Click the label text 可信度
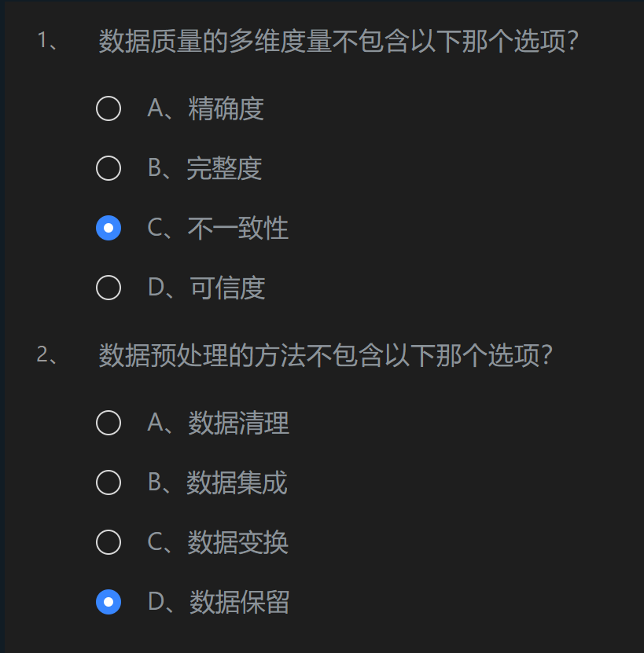Viewport: 644px width, 653px height. coord(227,288)
